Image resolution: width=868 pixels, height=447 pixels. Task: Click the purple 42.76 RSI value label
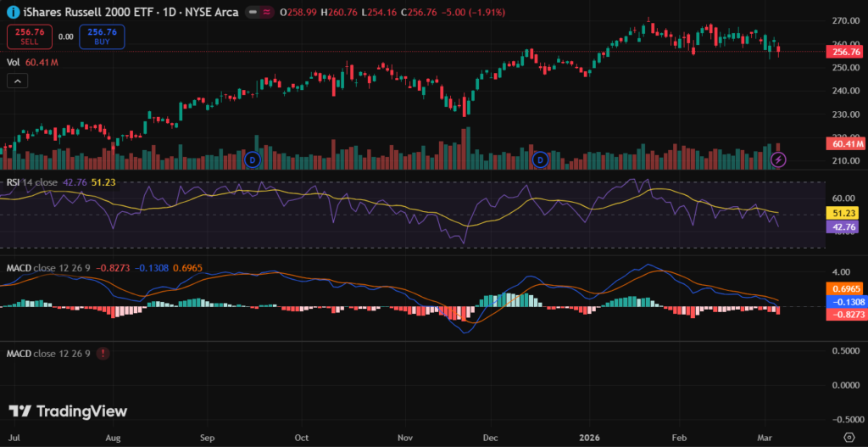point(846,227)
